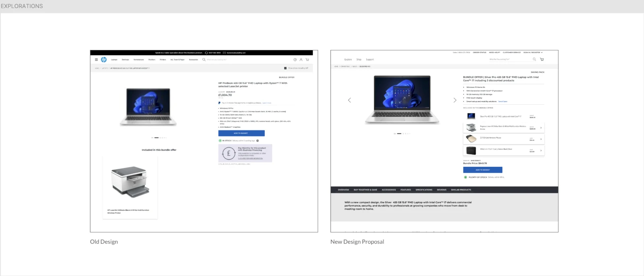This screenshot has width=644, height=276.
Task: Click the PayPal icon beside interest-free payments
Action: (x=219, y=103)
